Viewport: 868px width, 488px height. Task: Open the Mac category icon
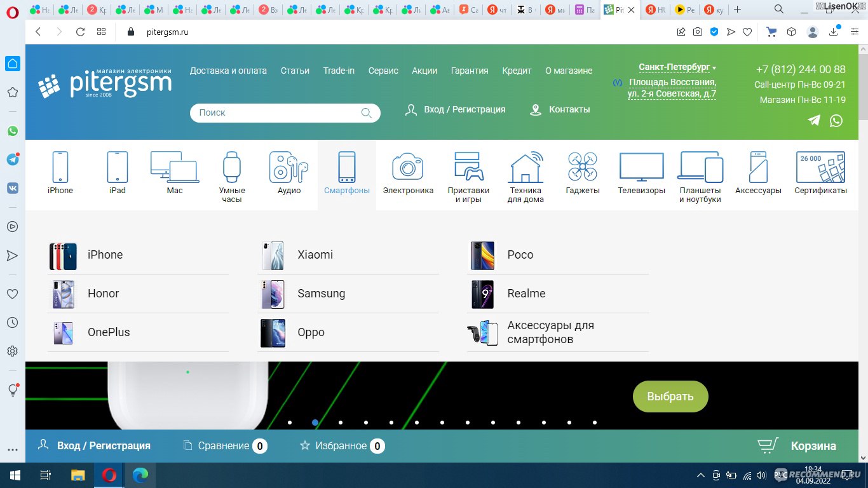pyautogui.click(x=175, y=167)
